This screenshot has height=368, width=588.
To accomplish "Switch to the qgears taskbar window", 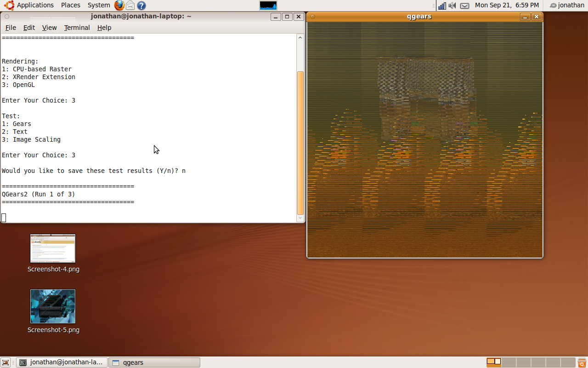I will tap(154, 362).
